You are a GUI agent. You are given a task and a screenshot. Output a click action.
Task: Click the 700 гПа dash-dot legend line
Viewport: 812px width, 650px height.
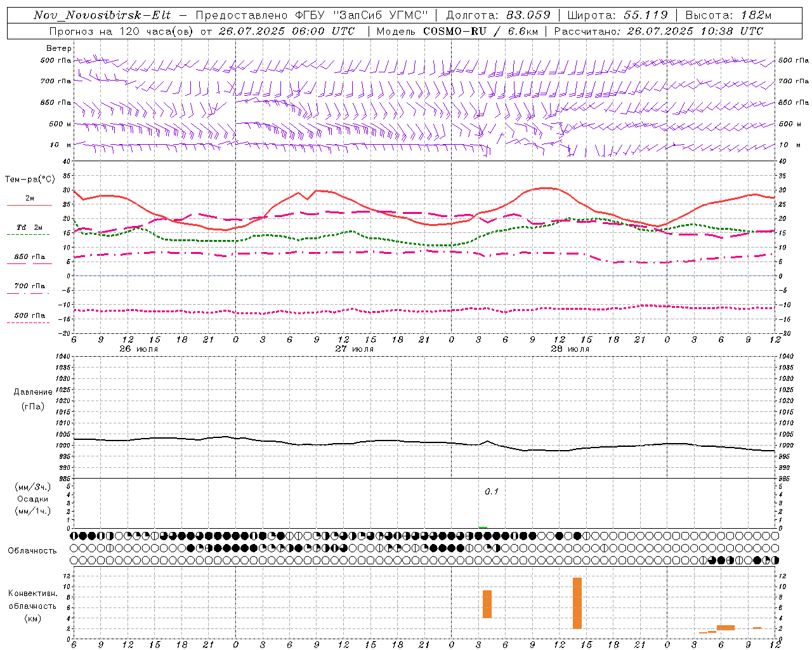[29, 293]
